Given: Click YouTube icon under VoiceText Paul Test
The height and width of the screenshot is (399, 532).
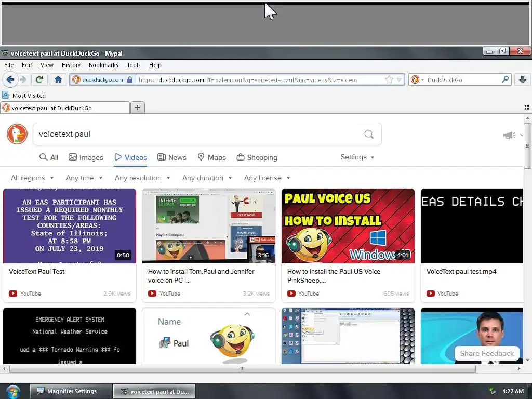Looking at the screenshot, I should point(13,294).
